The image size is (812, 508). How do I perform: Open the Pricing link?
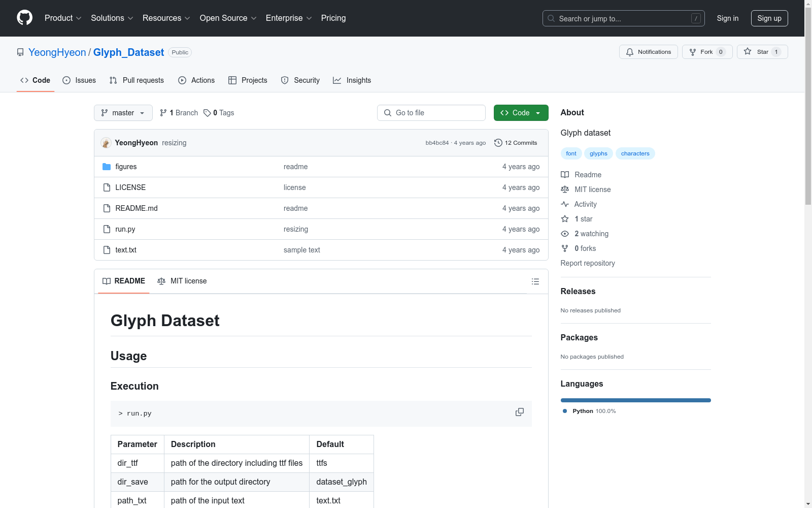(x=333, y=18)
